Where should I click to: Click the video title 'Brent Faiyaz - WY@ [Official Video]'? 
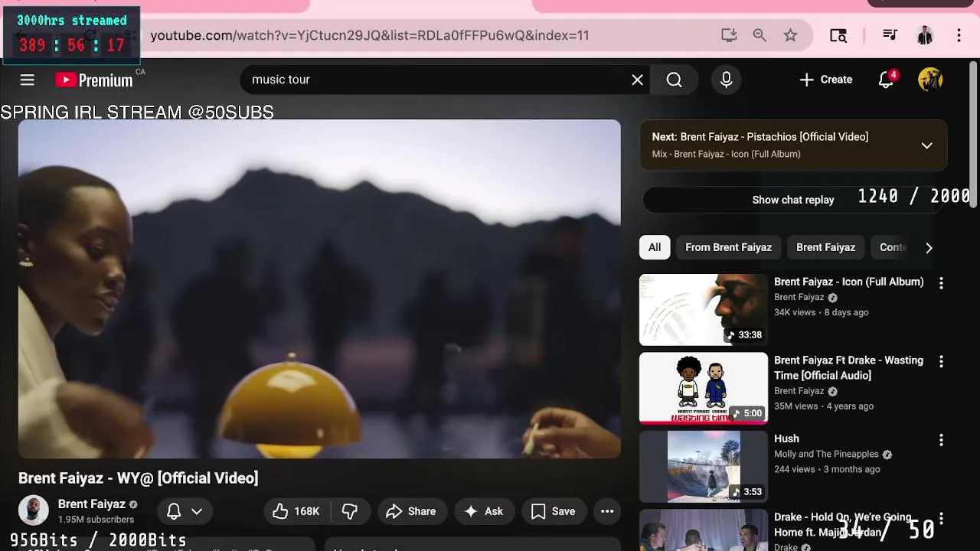[138, 478]
